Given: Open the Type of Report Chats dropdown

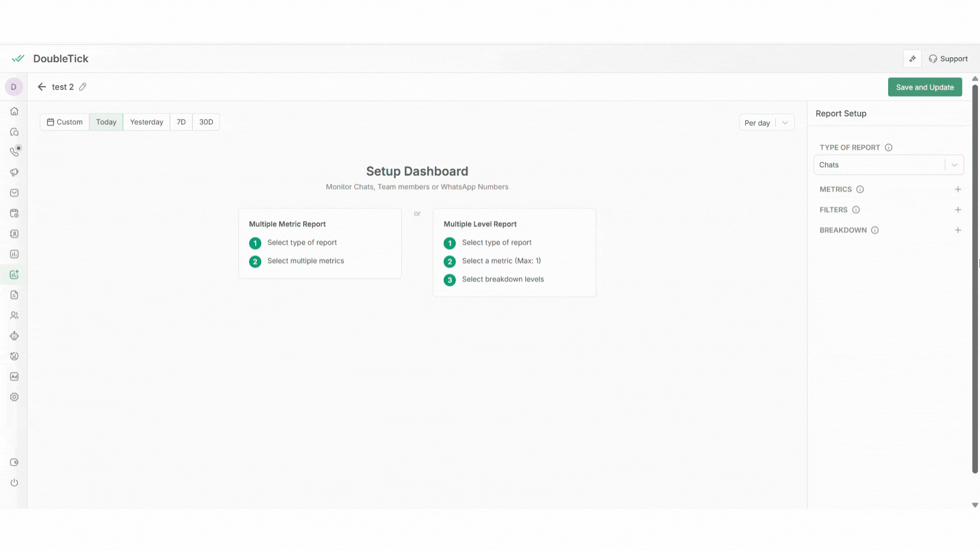Looking at the screenshot, I should tap(888, 165).
